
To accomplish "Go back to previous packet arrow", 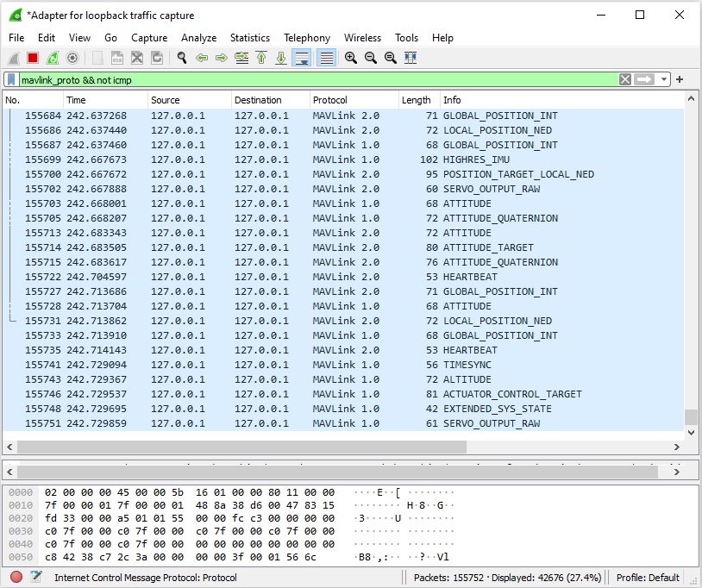I will point(202,58).
